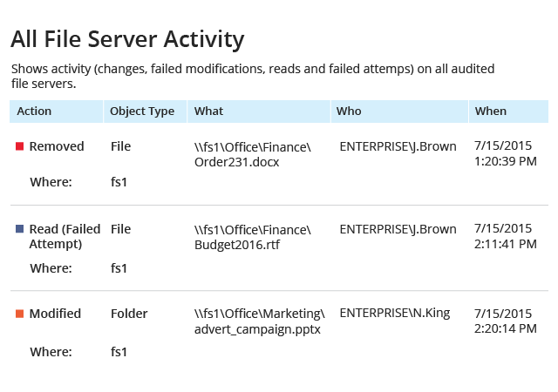The width and height of the screenshot is (558, 392).
Task: Select the Action column header
Action: pyautogui.click(x=56, y=112)
